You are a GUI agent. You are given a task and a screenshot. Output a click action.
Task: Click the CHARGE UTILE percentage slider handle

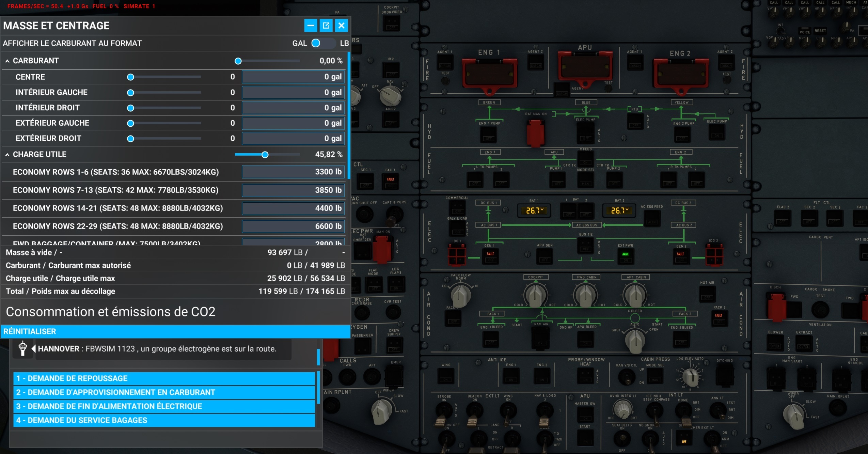point(265,155)
